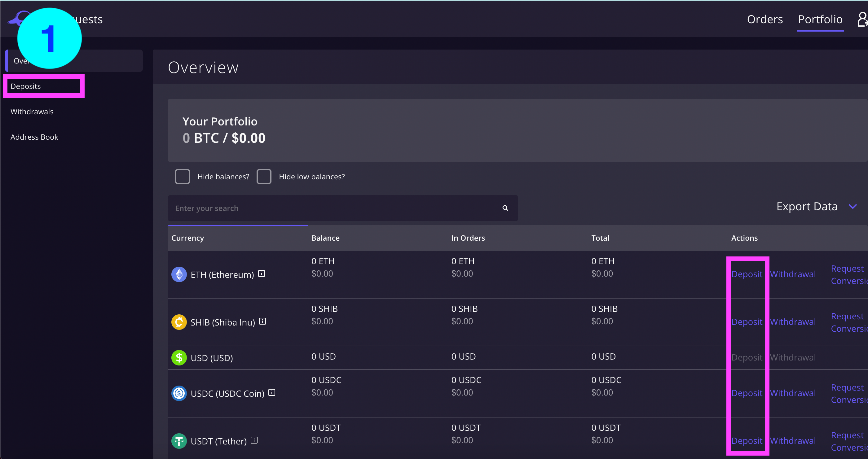Image resolution: width=868 pixels, height=459 pixels.
Task: Click the USDC coin icon
Action: tap(179, 393)
